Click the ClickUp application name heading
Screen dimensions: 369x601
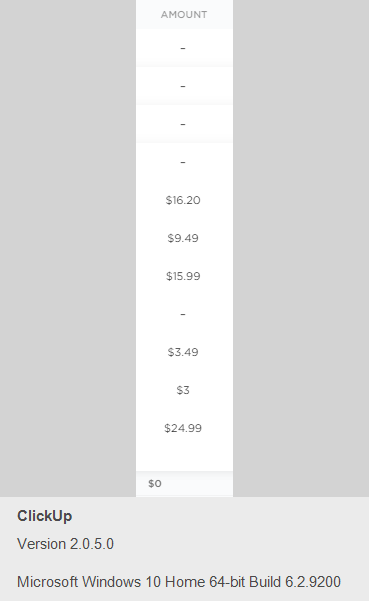[44, 516]
